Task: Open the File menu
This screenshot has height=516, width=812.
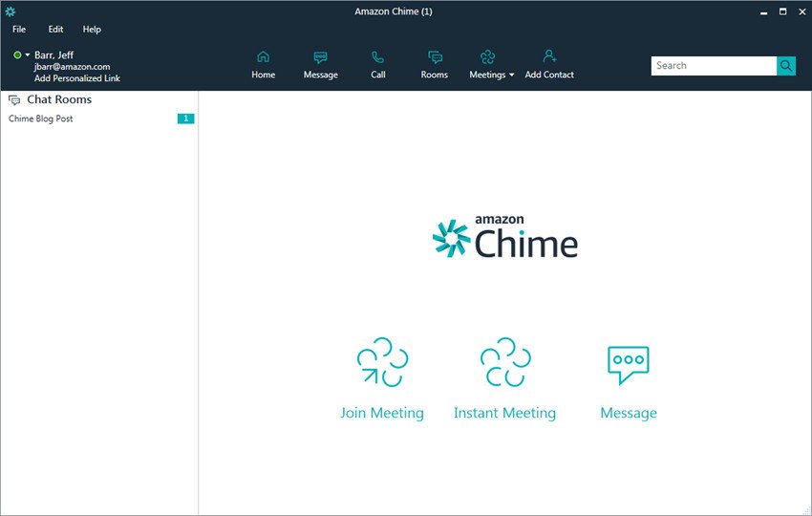Action: pyautogui.click(x=19, y=30)
